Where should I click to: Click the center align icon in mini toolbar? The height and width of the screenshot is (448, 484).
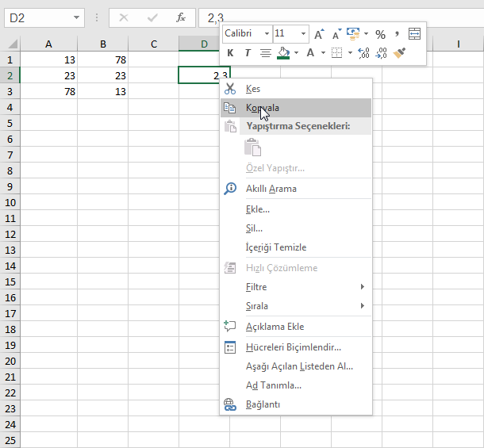point(266,53)
